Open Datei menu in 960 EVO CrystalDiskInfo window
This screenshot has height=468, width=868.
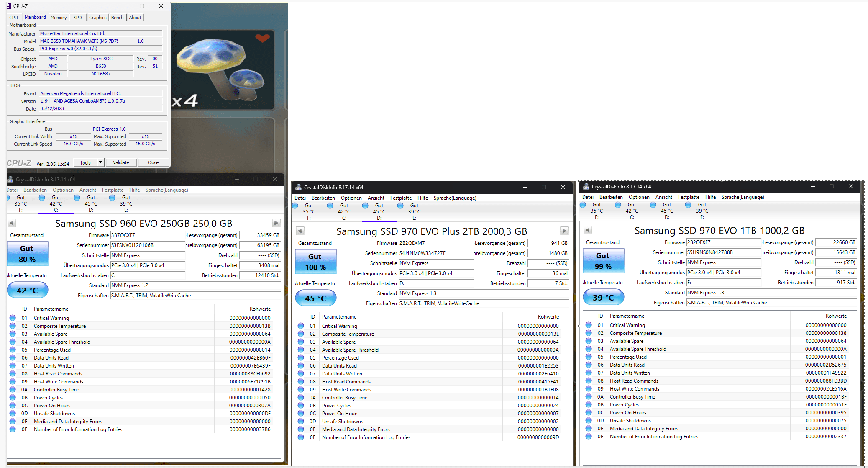coord(12,190)
